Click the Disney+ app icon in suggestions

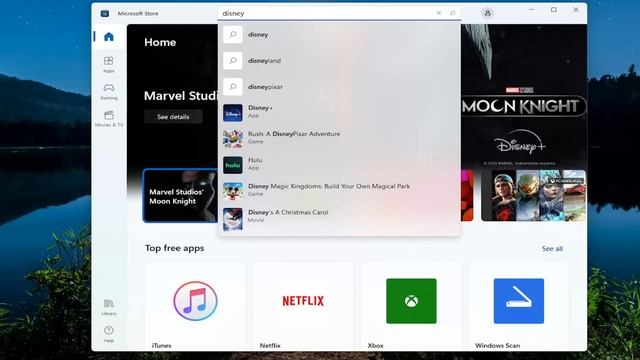pos(233,113)
